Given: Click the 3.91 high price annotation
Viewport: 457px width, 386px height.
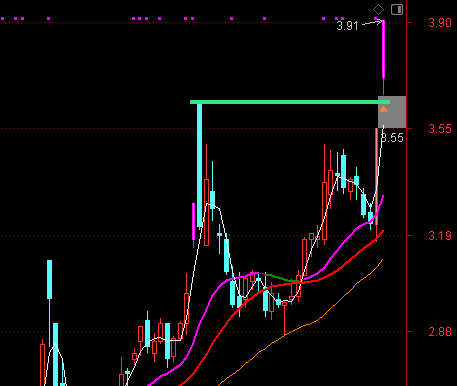Looking at the screenshot, I should 347,26.
